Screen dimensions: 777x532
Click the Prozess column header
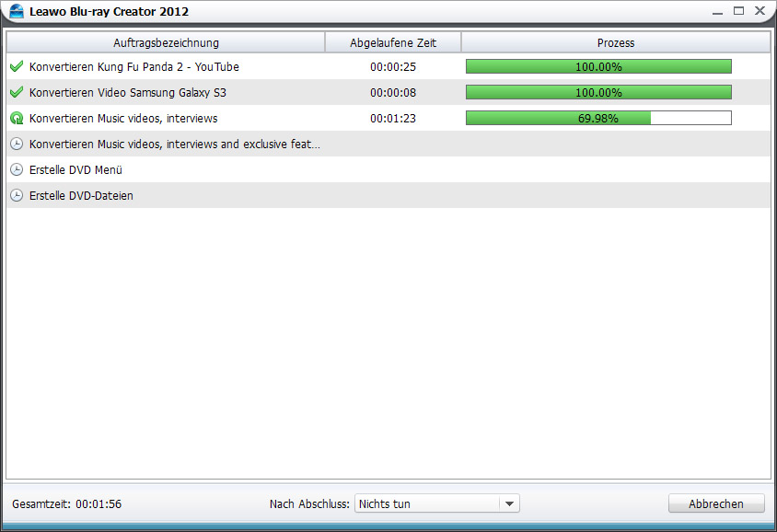[616, 42]
